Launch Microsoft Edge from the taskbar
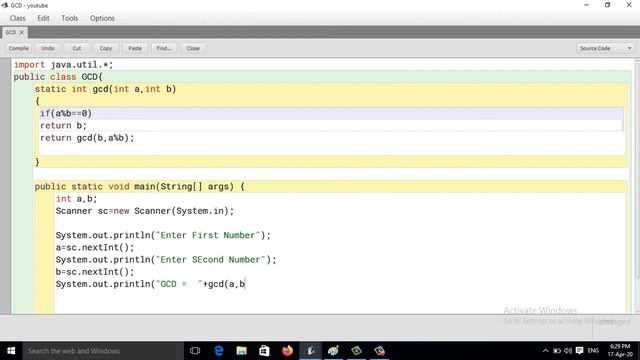640x360 pixels. [x=219, y=351]
